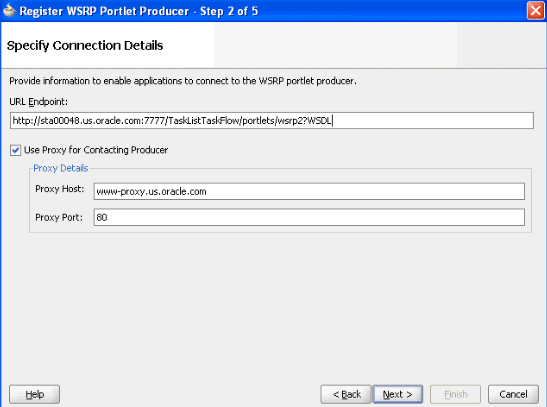The width and height of the screenshot is (547, 407).
Task: Click the Use Proxy for Contacting Producer label
Action: 96,150
